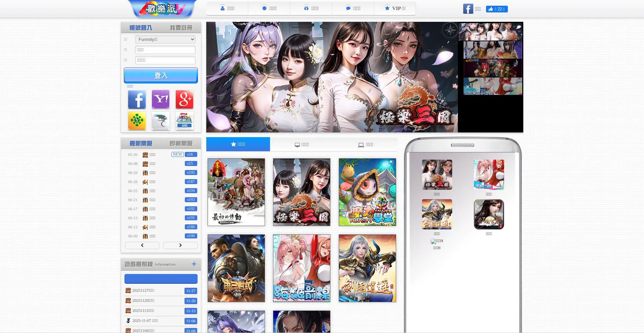Open the gift icon menu in top navigation
Viewport: 644px width, 333px height.
click(x=311, y=8)
